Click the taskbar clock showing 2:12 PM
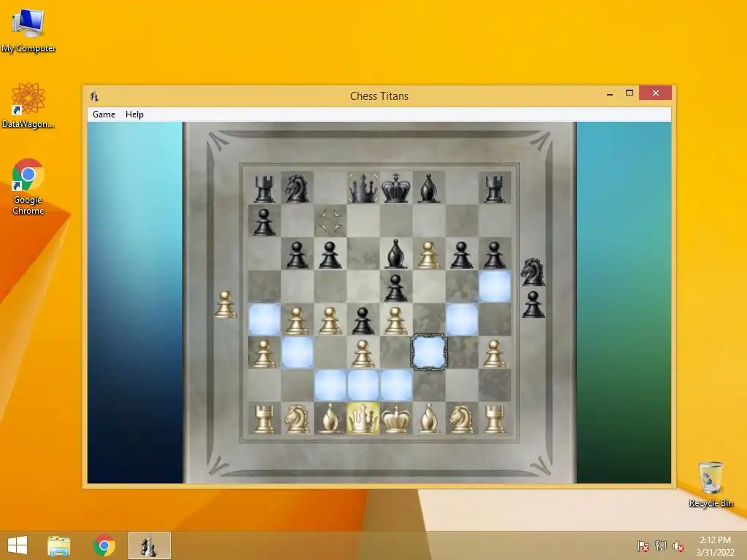747x560 pixels. (x=715, y=546)
